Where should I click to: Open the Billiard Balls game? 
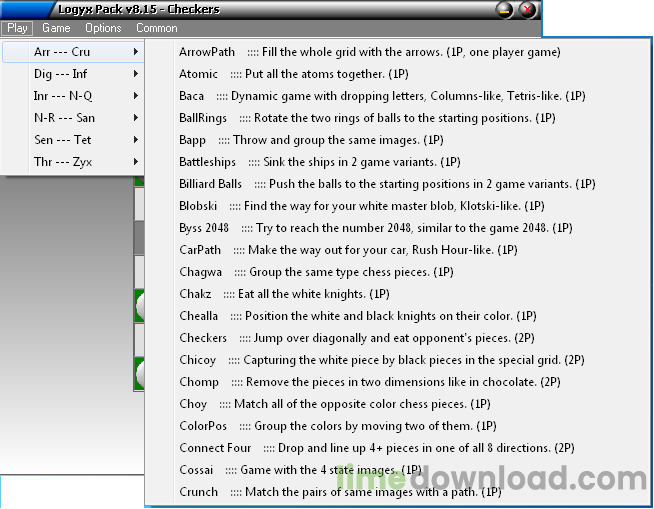click(x=398, y=184)
